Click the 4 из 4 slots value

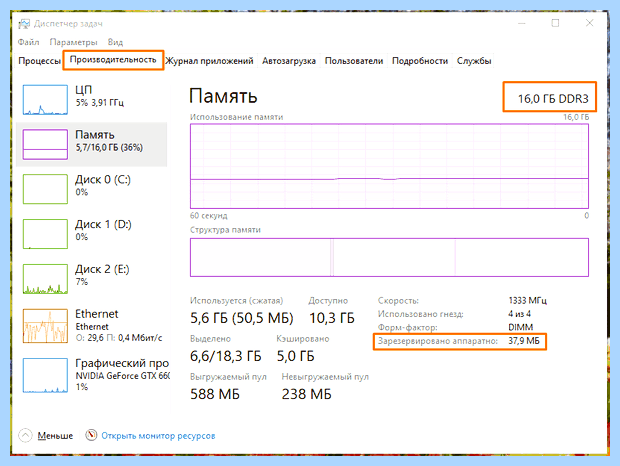tap(520, 314)
